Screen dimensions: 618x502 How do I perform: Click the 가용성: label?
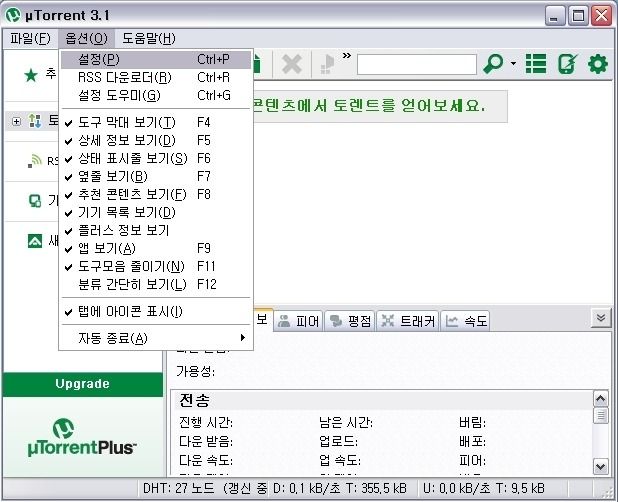(x=195, y=371)
